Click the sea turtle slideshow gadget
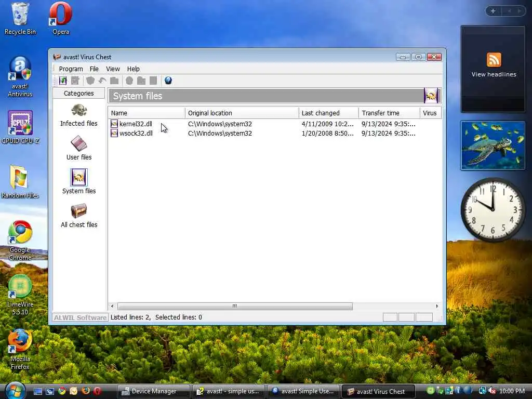532x399 pixels. pos(493,145)
